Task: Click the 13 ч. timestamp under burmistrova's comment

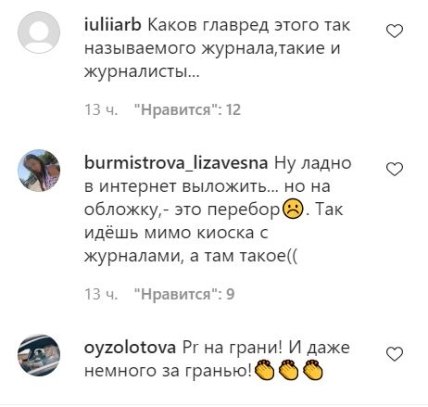Action: pos(101,294)
